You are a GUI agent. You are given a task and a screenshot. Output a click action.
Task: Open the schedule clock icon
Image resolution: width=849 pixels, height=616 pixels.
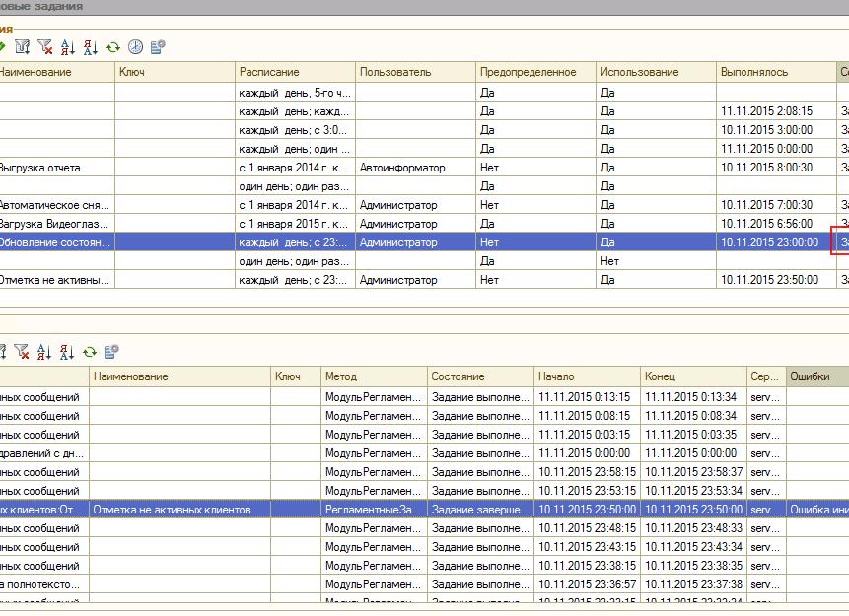135,47
